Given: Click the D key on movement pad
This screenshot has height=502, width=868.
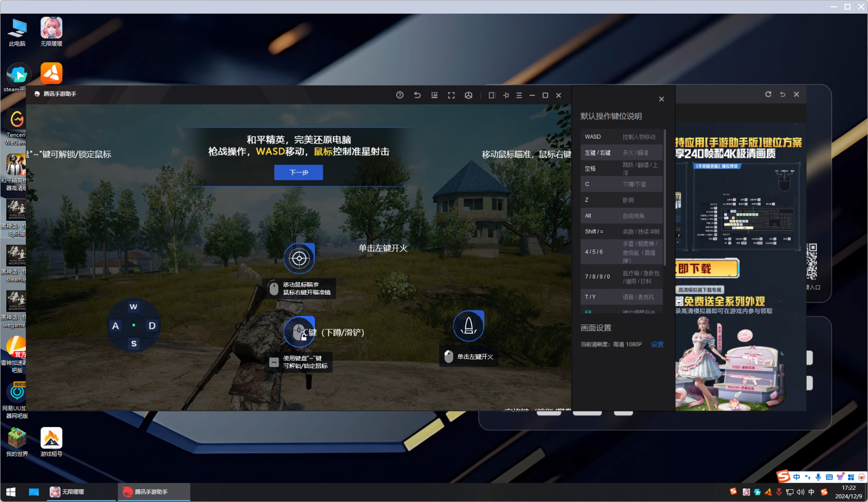Looking at the screenshot, I should [152, 325].
